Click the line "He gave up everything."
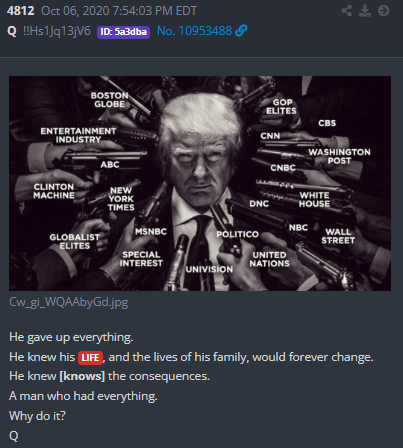Image resolution: width=403 pixels, height=448 pixels. coord(71,337)
